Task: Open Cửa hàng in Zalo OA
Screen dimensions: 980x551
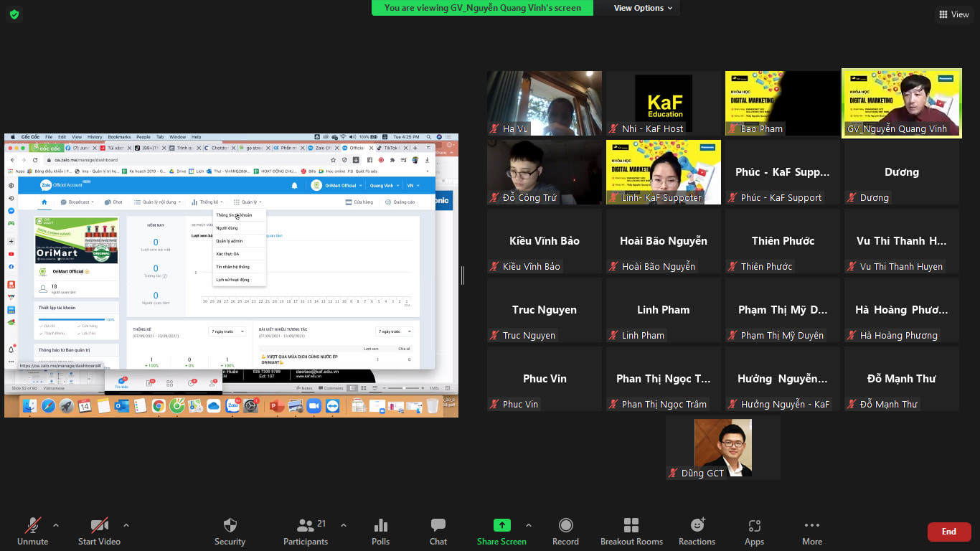Action: pyautogui.click(x=359, y=202)
